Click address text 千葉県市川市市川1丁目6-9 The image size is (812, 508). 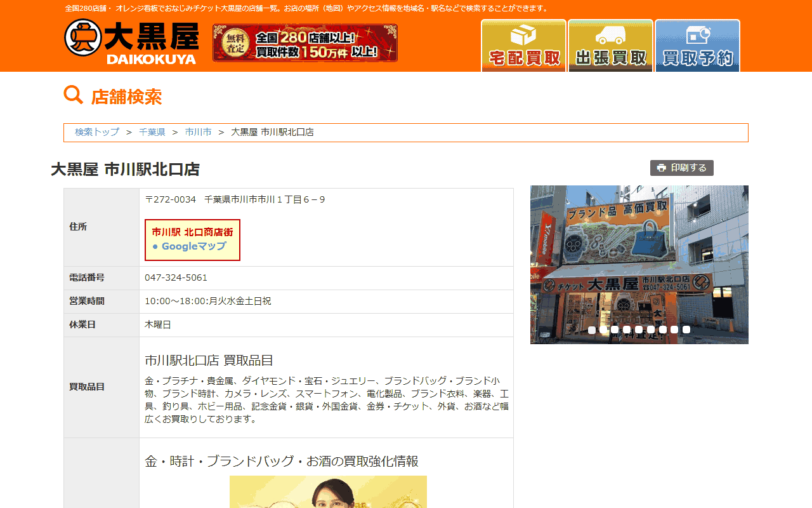point(265,199)
